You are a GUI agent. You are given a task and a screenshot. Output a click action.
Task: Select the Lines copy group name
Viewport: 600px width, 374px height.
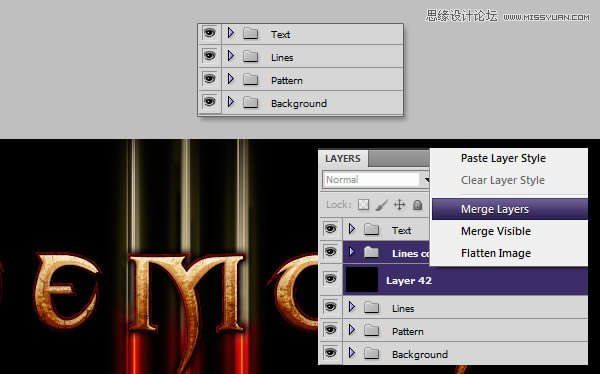tap(411, 253)
